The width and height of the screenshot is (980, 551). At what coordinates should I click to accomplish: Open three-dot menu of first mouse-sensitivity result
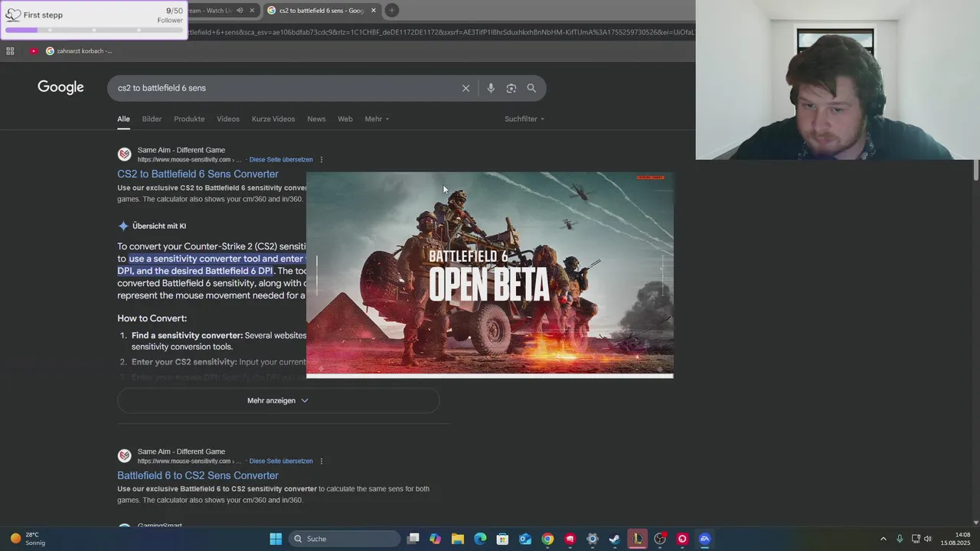[322, 160]
